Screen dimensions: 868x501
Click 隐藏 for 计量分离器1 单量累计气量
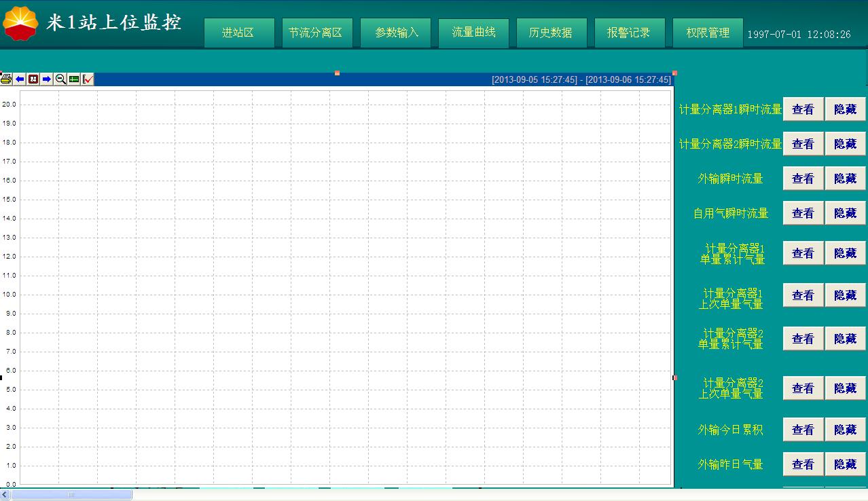tap(846, 253)
